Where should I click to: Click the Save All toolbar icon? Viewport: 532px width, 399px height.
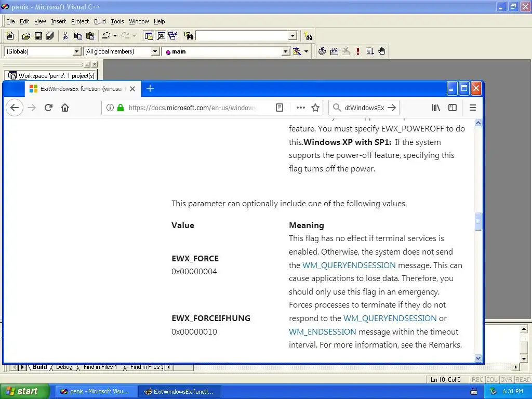(x=50, y=36)
